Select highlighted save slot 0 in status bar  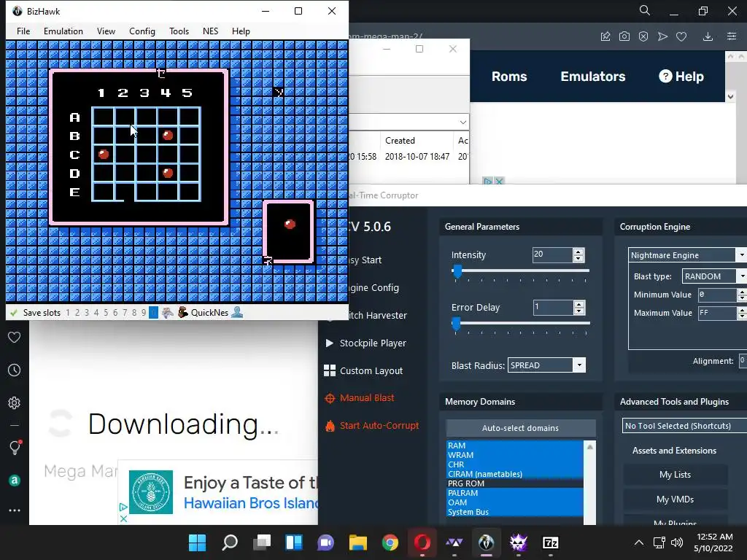[153, 313]
